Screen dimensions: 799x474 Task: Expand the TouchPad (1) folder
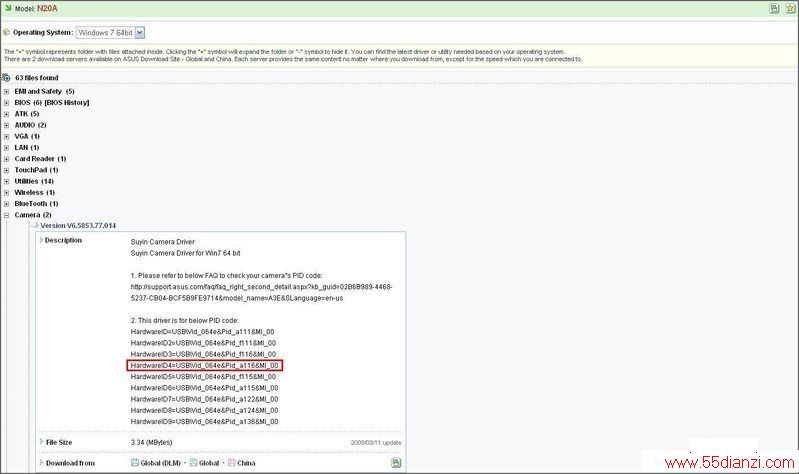[x=7, y=170]
